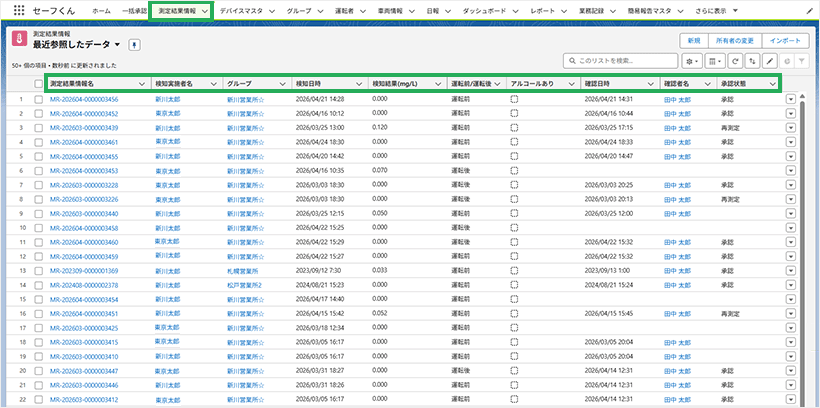Pin this list view with the pin icon
Image resolution: width=820 pixels, height=408 pixels.
[x=134, y=46]
